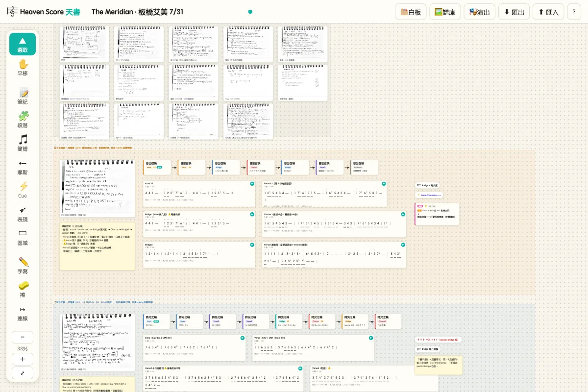Zoom out with the minus button
588x392 pixels.
point(23,338)
